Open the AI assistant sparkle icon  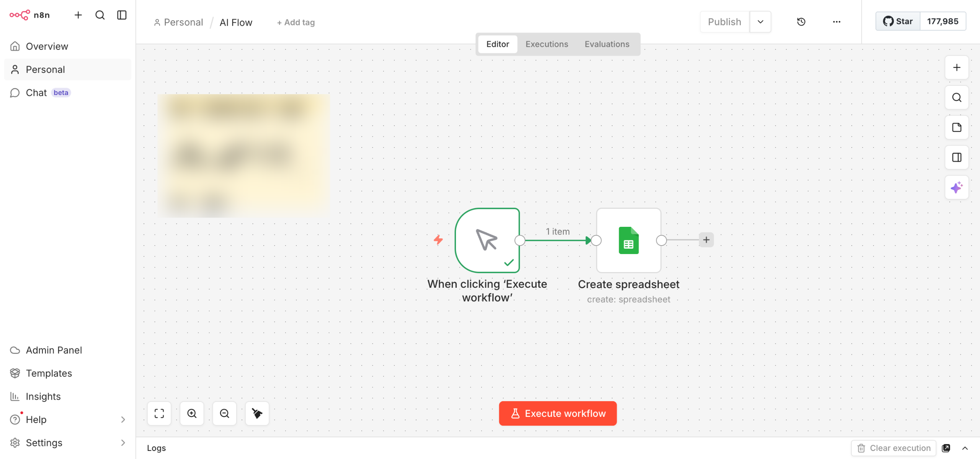(956, 187)
